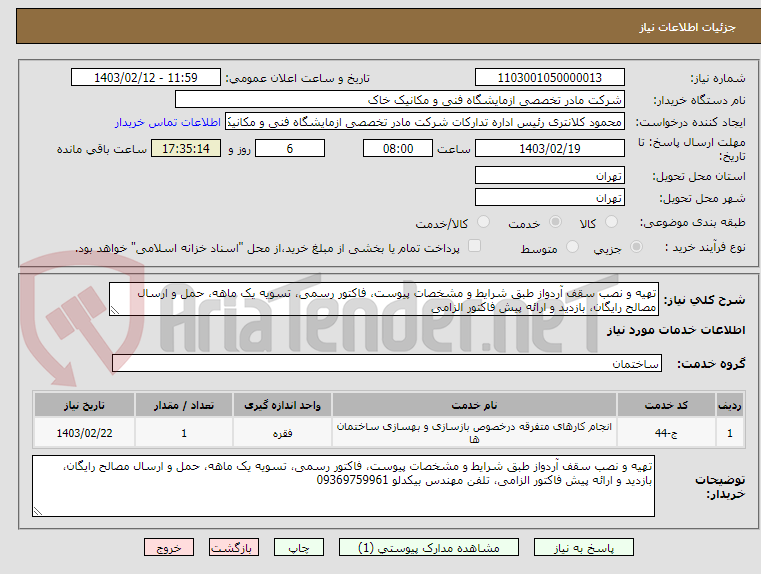761x574 pixels.
Task: Click the استان محل تحویل field
Action: [549, 176]
